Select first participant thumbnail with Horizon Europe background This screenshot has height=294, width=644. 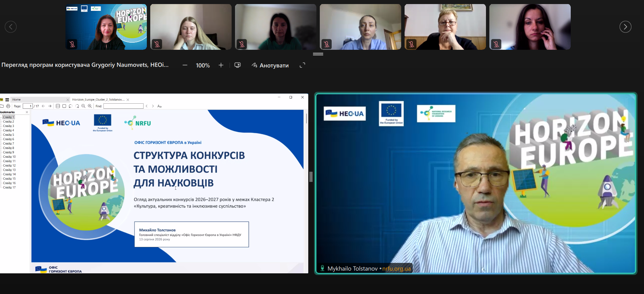[x=106, y=27]
